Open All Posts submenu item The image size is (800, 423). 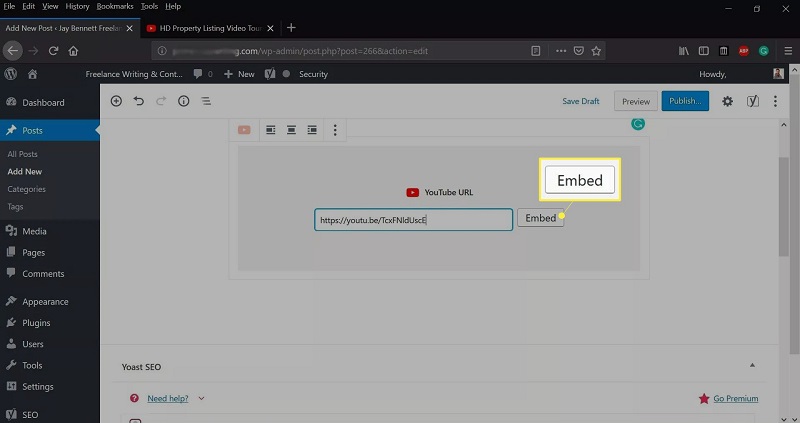pos(22,154)
